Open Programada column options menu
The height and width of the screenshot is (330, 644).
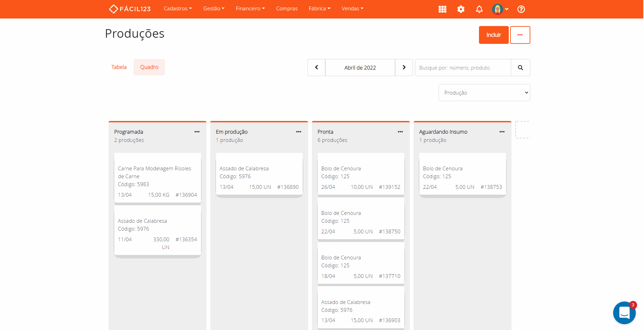197,132
